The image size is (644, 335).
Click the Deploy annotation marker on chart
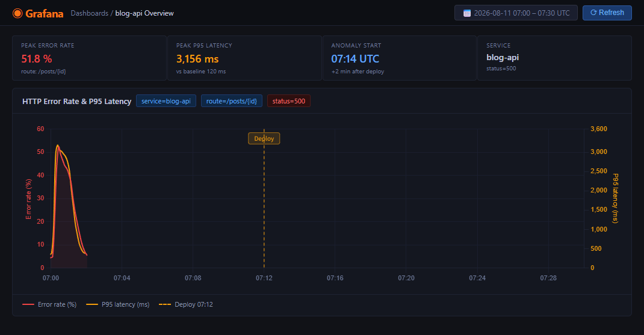coord(264,138)
